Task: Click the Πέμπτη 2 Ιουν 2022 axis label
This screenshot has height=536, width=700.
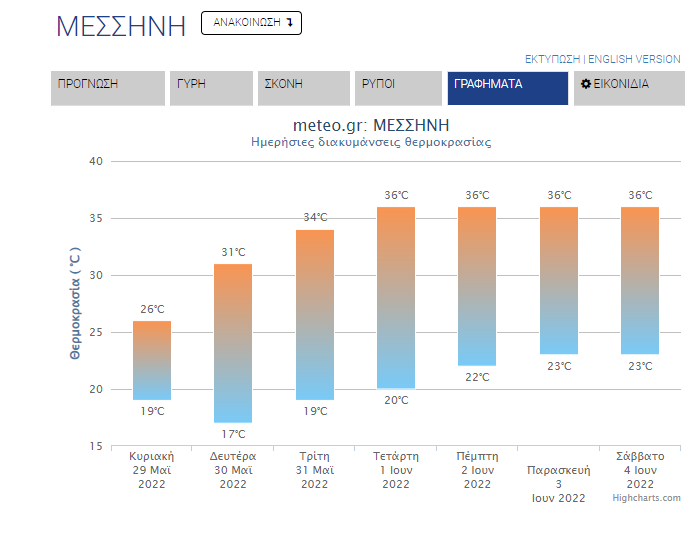Action: [x=477, y=470]
